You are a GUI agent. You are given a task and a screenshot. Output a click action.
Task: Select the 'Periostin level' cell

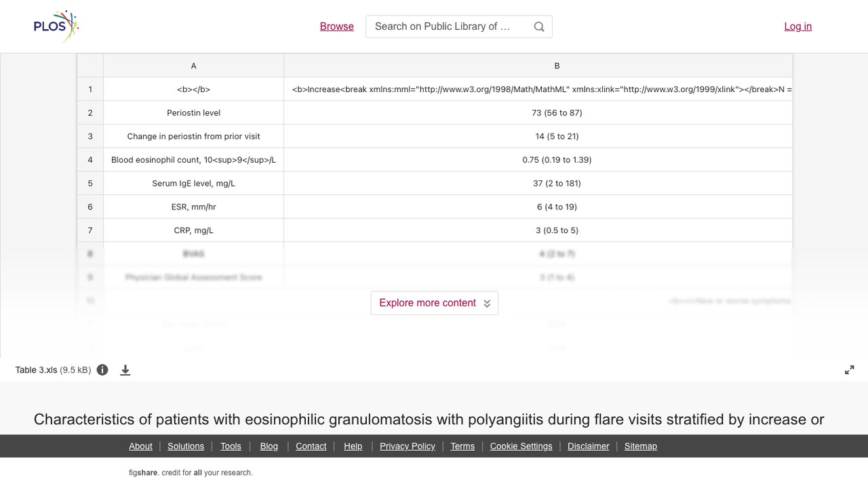point(193,113)
